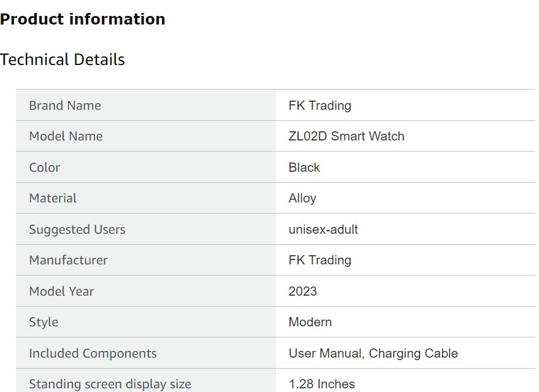Click the Model Name row label
This screenshot has height=392, width=539.
(x=66, y=136)
